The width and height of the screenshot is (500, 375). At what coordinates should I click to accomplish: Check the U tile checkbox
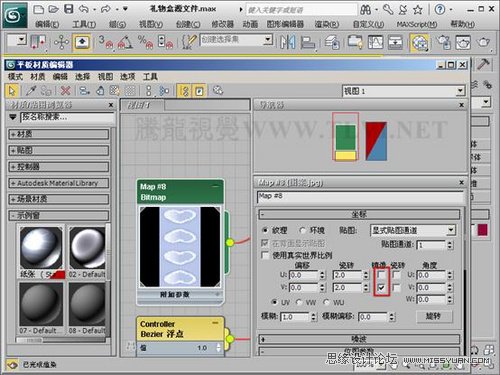coord(396,275)
